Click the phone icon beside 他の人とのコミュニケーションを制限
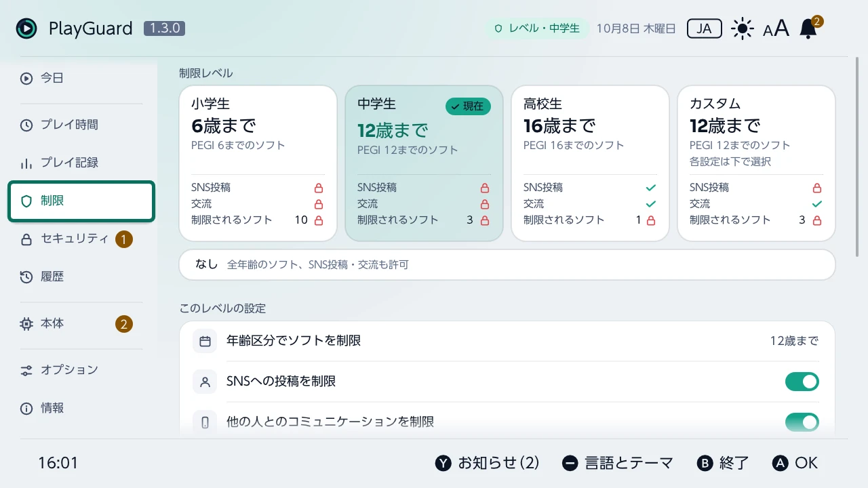 205,422
